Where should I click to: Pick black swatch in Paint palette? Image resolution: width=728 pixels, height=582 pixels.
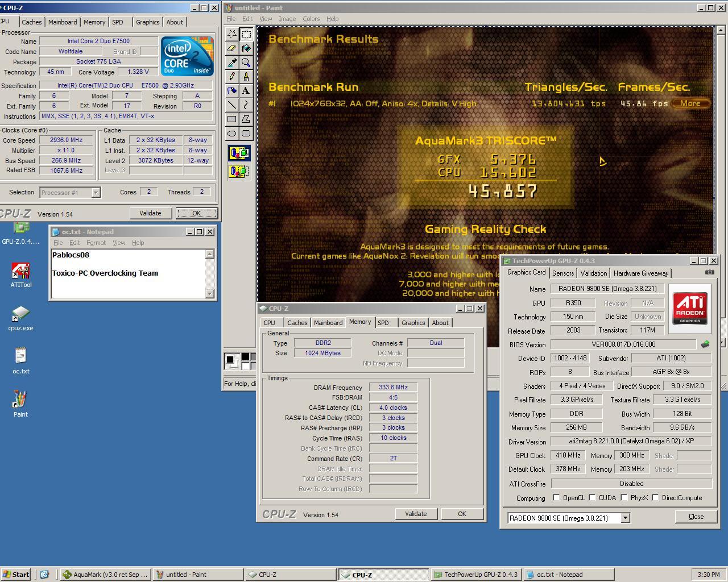tap(245, 357)
